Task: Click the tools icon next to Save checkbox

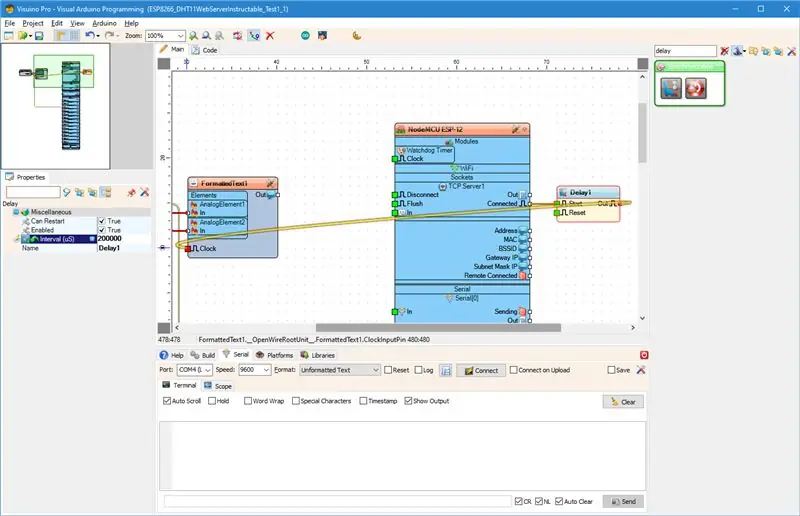Action: coord(641,370)
